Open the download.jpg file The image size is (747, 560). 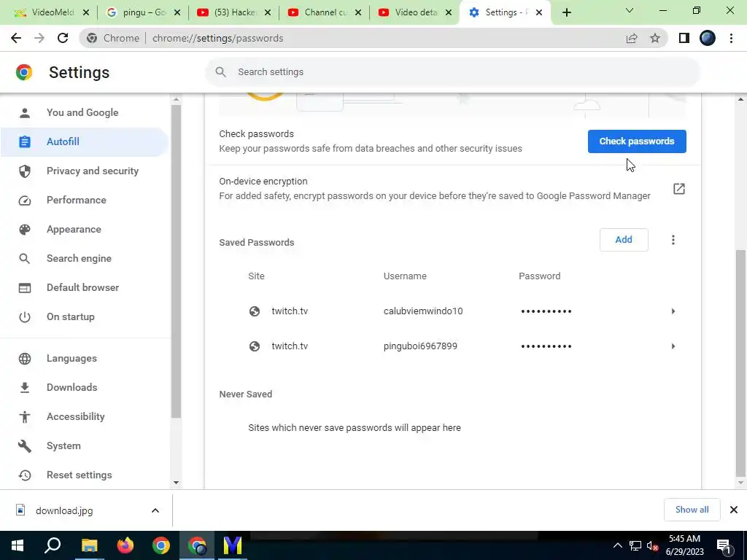tap(64, 510)
